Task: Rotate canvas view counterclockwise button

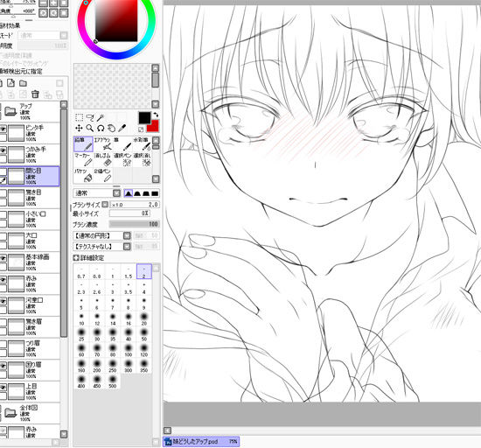Action: point(43,13)
